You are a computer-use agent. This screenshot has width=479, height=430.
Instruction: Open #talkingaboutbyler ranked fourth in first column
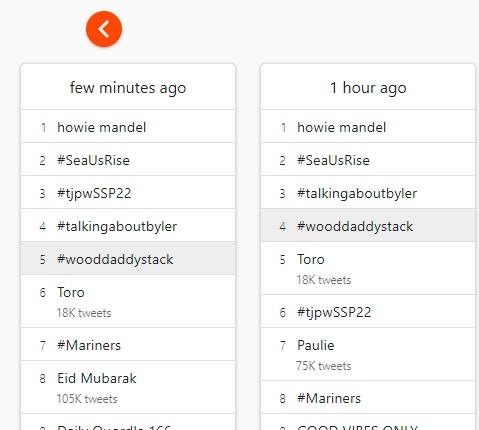(x=128, y=225)
